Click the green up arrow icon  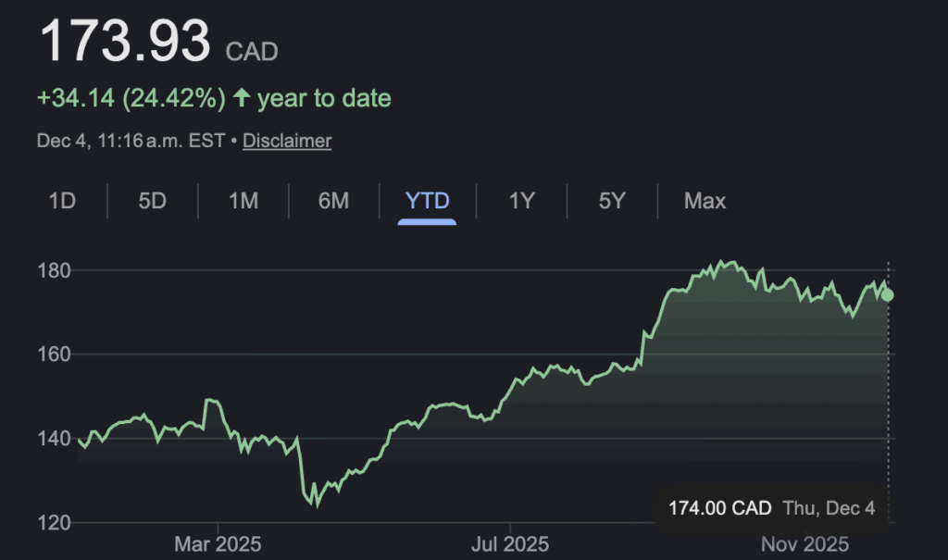242,98
